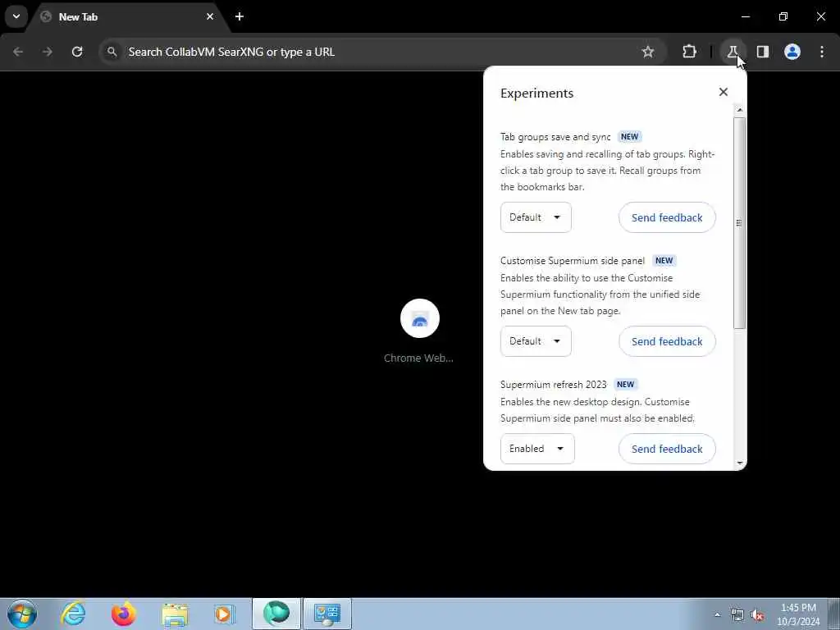Open the Extensions puzzle icon

coord(689,52)
